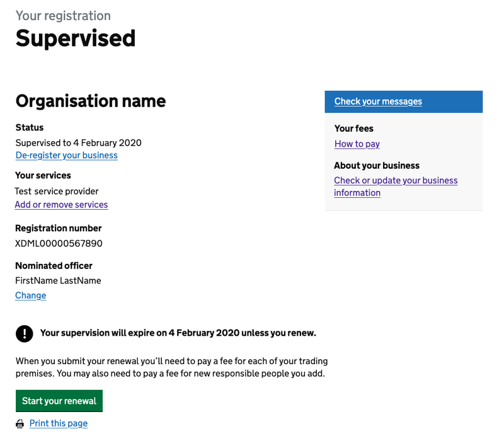Click Add or remove services
The height and width of the screenshot is (441, 504).
(x=61, y=204)
